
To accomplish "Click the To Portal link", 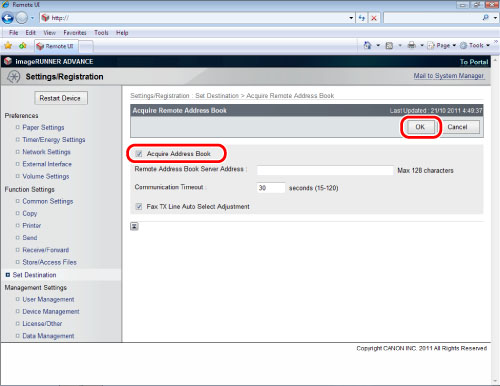I will point(474,62).
